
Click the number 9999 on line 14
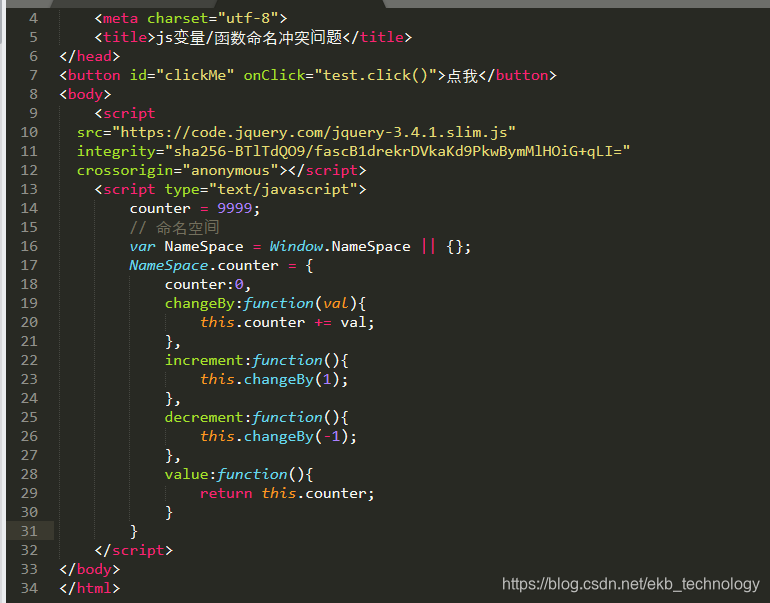click(235, 208)
